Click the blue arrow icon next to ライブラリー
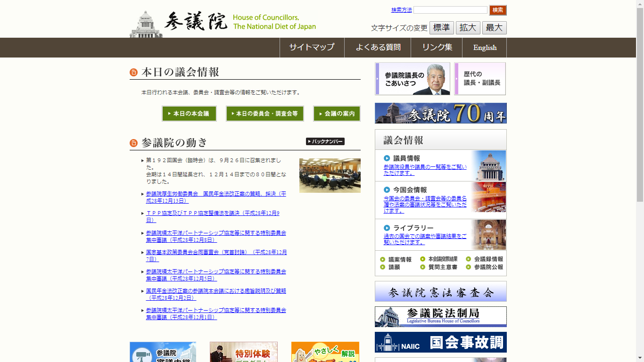The width and height of the screenshot is (644, 362). [387, 228]
